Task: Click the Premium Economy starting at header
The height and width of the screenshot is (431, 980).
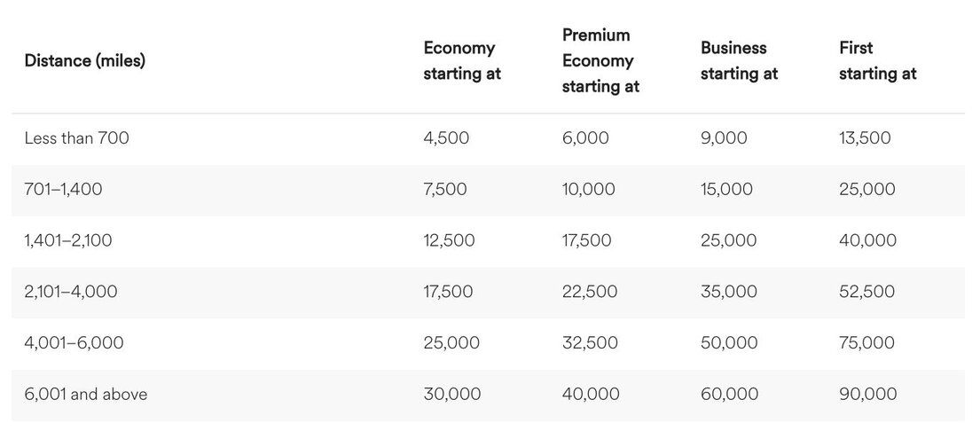Action: 600,61
